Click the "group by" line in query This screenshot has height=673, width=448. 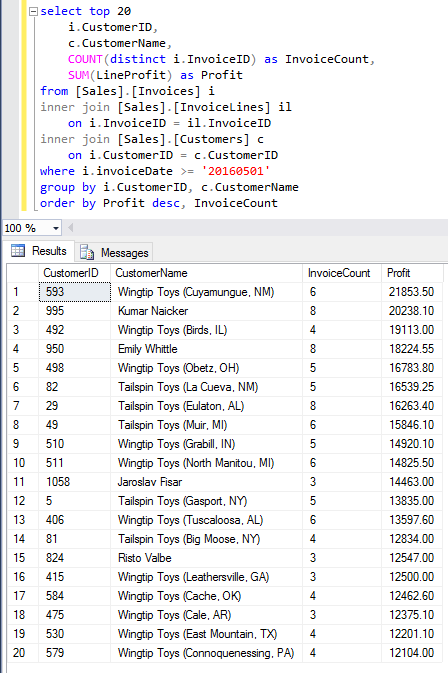pyautogui.click(x=169, y=188)
